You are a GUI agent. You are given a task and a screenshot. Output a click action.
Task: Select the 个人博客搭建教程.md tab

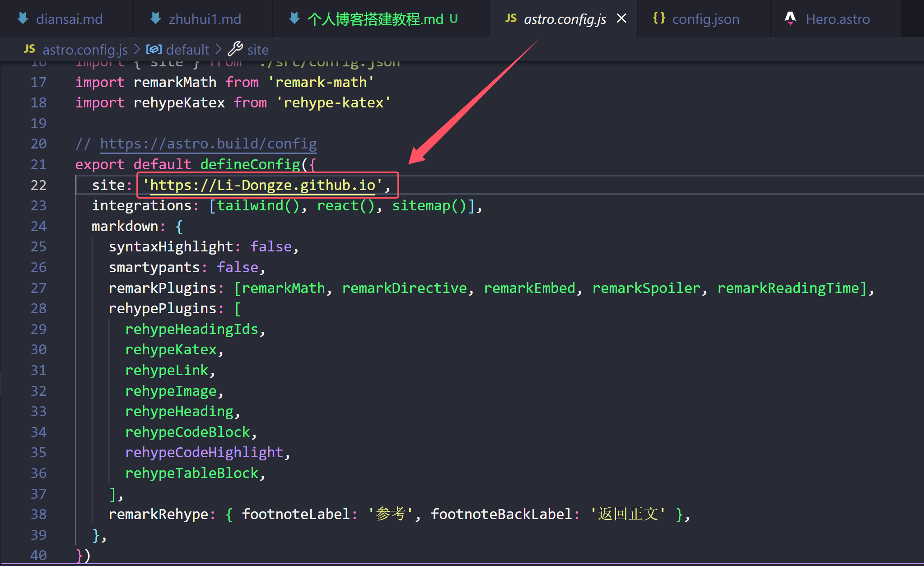tap(381, 19)
